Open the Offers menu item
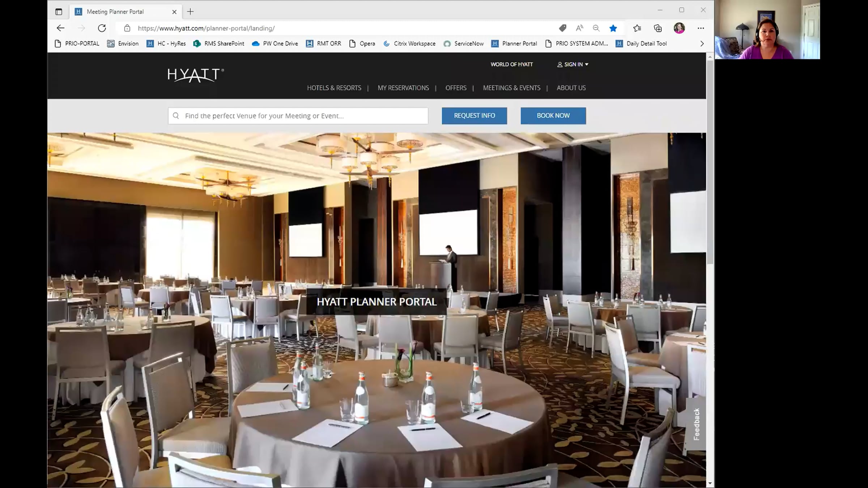Image resolution: width=868 pixels, height=488 pixels. tap(456, 88)
